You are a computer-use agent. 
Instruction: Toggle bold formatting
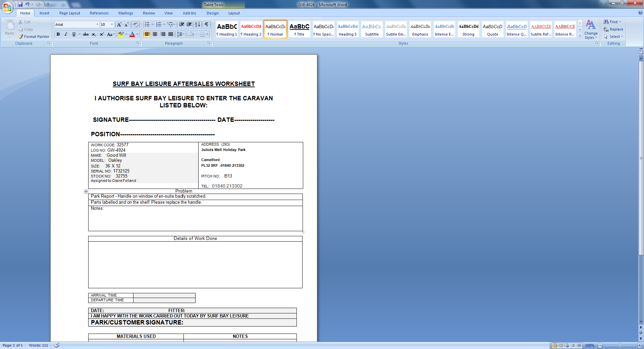coord(58,34)
